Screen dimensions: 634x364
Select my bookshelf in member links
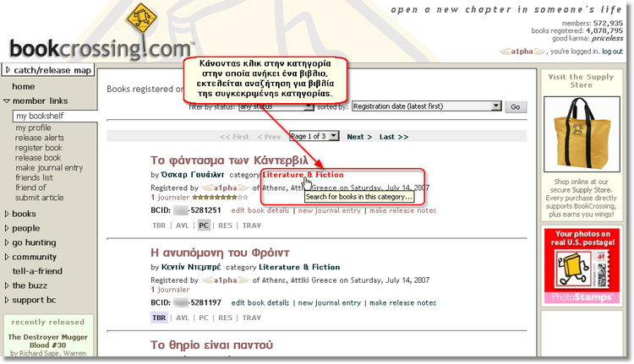[39, 116]
